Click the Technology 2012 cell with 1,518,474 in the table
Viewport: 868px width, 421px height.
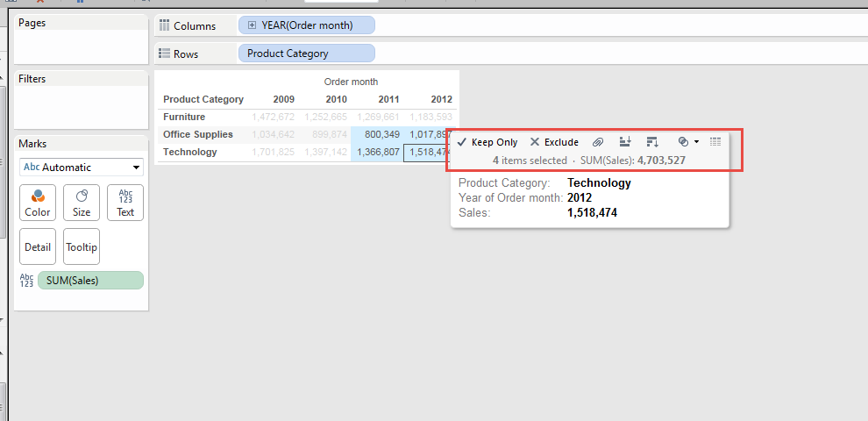(427, 153)
